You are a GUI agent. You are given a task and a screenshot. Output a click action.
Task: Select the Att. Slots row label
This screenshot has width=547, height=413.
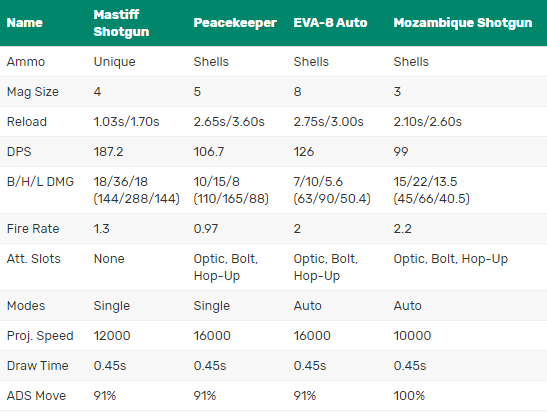pyautogui.click(x=33, y=259)
